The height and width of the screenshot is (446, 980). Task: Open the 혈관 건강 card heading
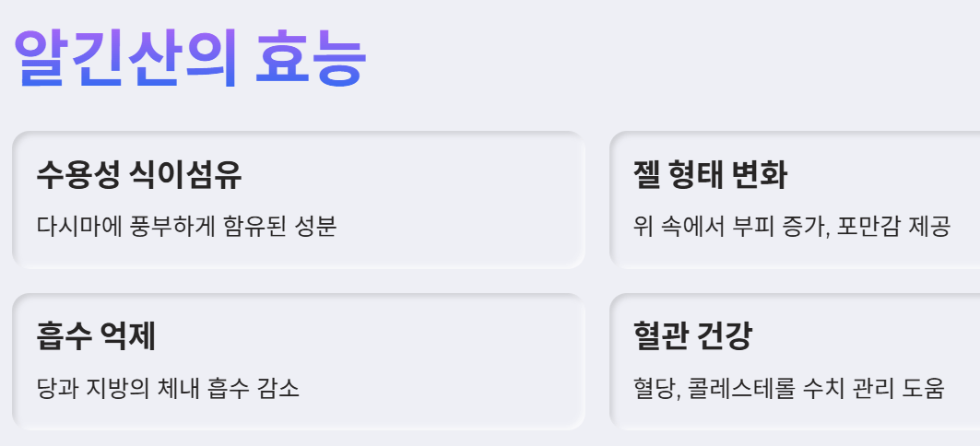(692, 336)
